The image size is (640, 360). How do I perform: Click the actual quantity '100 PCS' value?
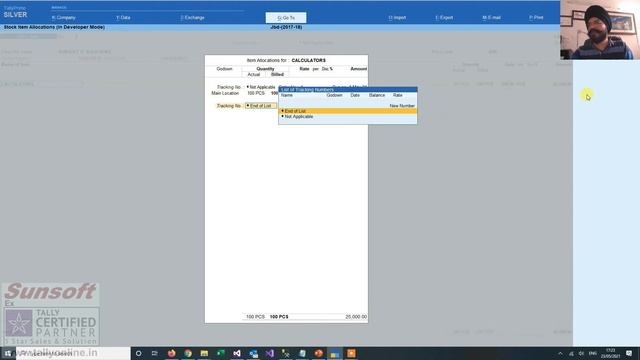tap(256, 93)
